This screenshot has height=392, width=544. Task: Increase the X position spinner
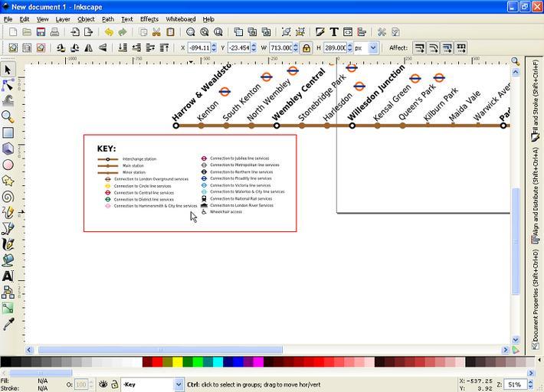(214, 45)
